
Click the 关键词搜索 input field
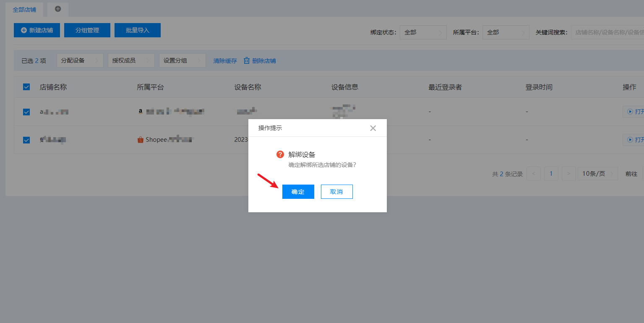607,32
